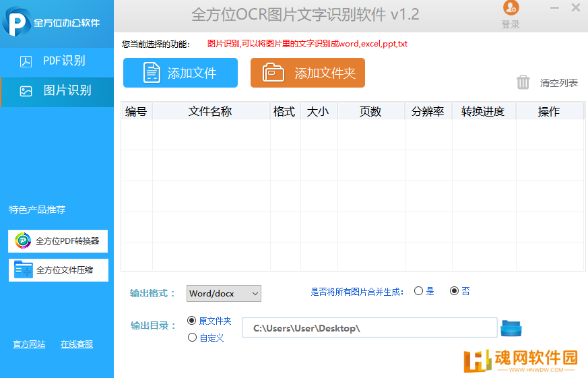Open the 全方位PDF转换器 product recommendation
The width and height of the screenshot is (588, 378).
pos(58,241)
